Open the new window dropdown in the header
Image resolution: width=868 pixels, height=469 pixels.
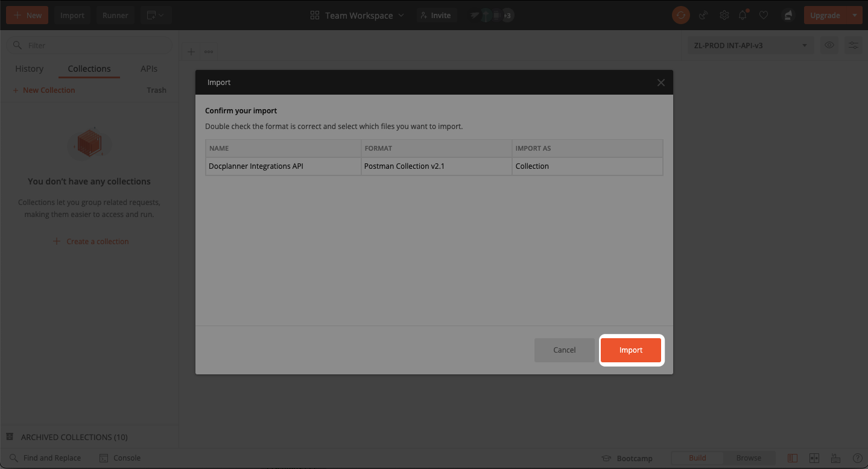pyautogui.click(x=156, y=15)
